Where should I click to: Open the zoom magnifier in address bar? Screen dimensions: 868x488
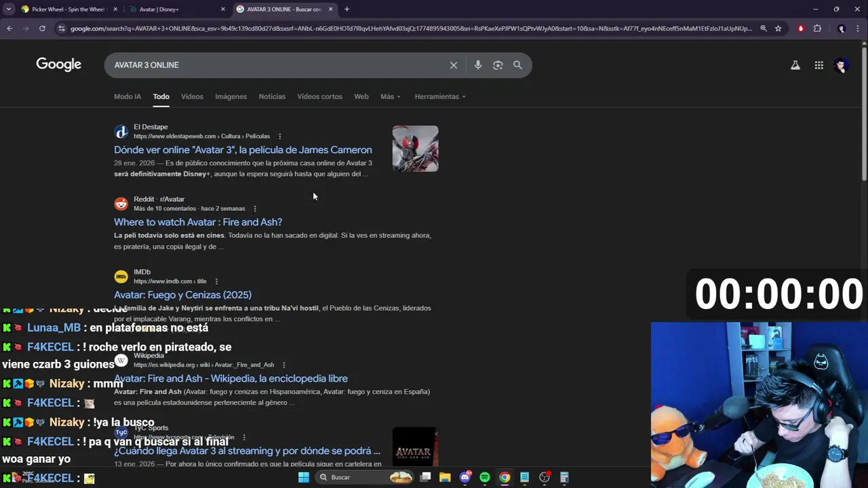coord(764,28)
